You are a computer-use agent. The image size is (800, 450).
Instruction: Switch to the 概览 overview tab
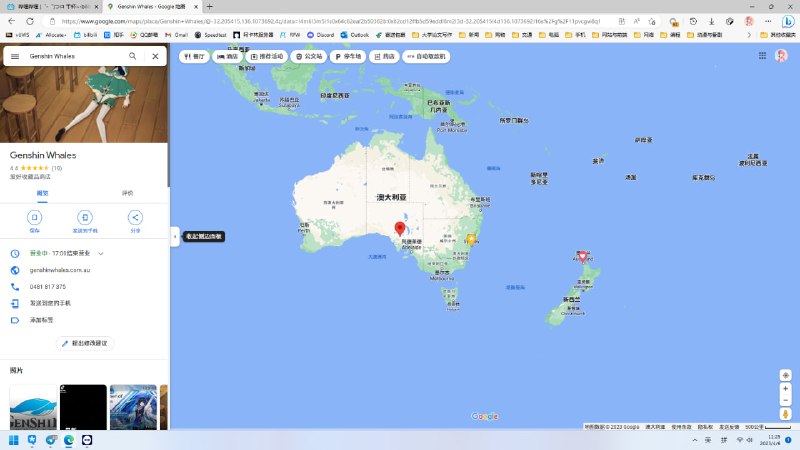[x=42, y=193]
